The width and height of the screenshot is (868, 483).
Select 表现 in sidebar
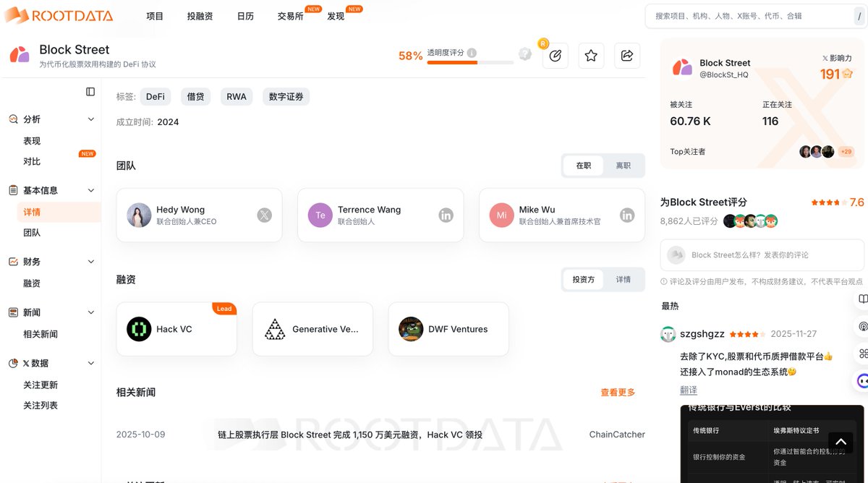pos(32,141)
